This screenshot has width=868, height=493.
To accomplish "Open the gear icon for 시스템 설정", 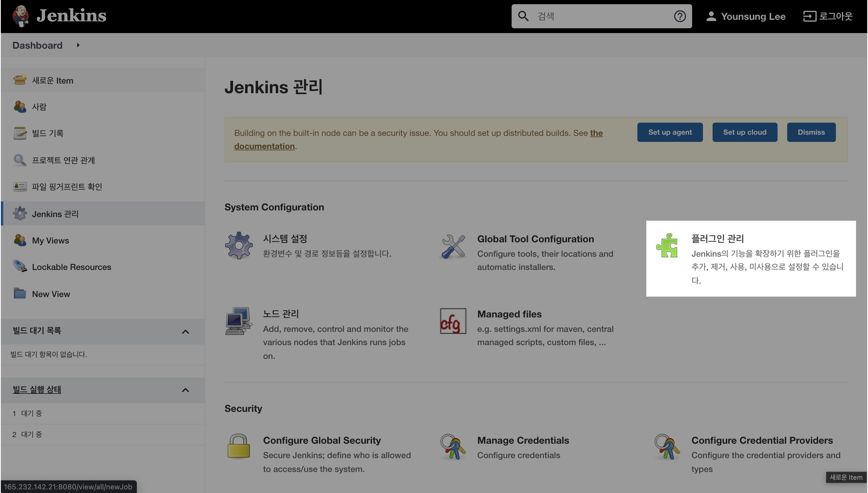I will point(238,245).
